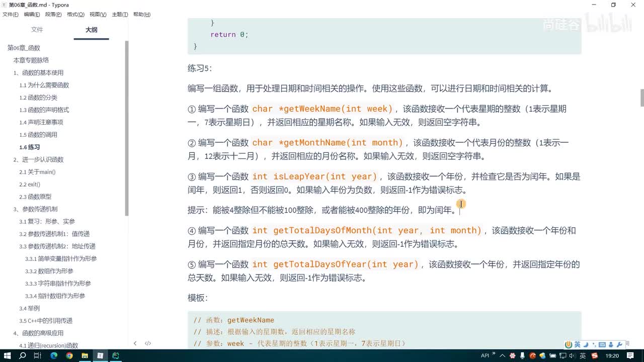Navigate to 1.2 函数的分类
This screenshot has width=644, height=362.
(x=38, y=98)
